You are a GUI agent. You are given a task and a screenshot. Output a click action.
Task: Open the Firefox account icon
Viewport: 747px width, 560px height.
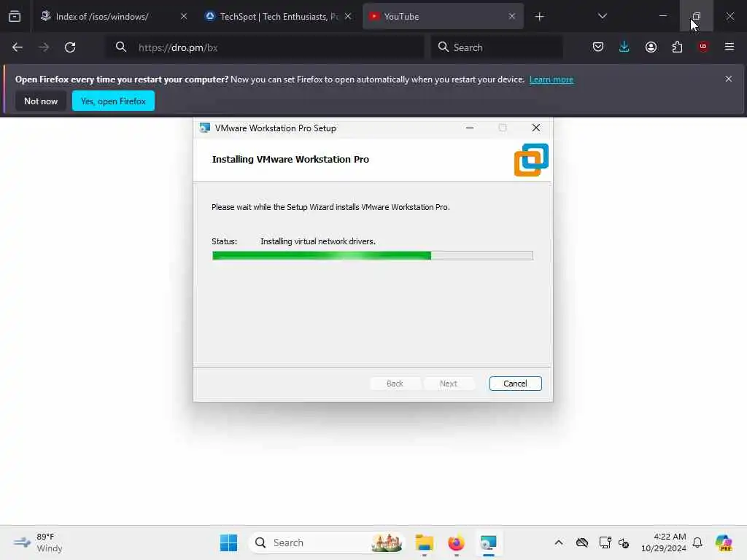[x=651, y=47]
